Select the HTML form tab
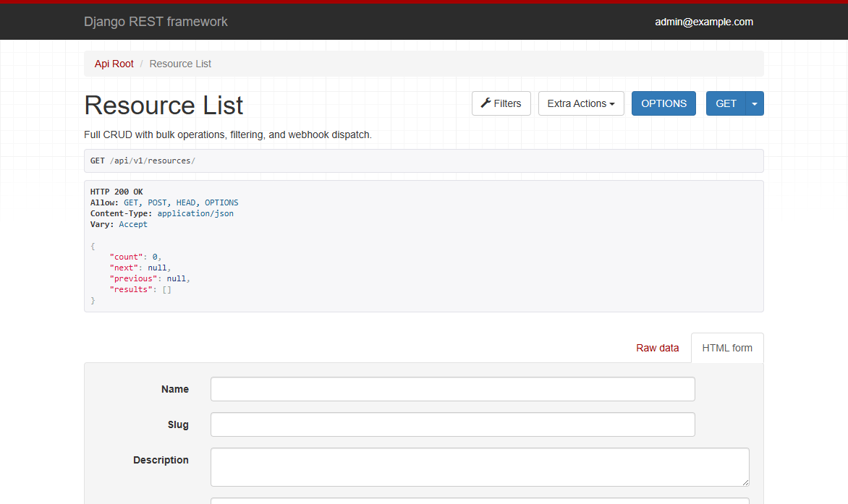This screenshot has height=504, width=848. click(x=727, y=348)
